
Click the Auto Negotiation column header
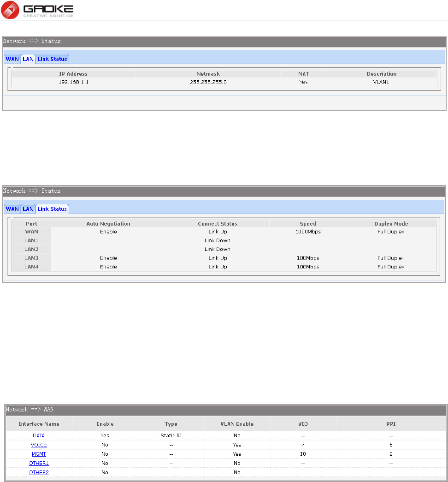pyautogui.click(x=108, y=224)
